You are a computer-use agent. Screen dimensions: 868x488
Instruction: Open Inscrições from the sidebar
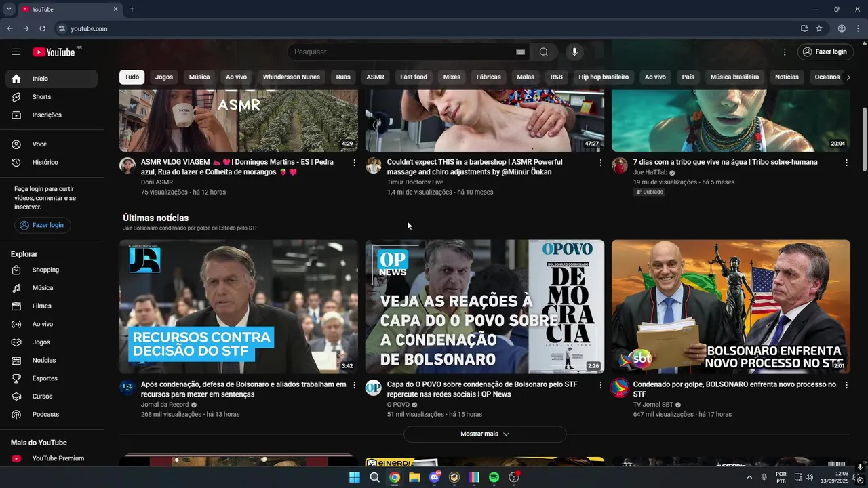click(52, 115)
